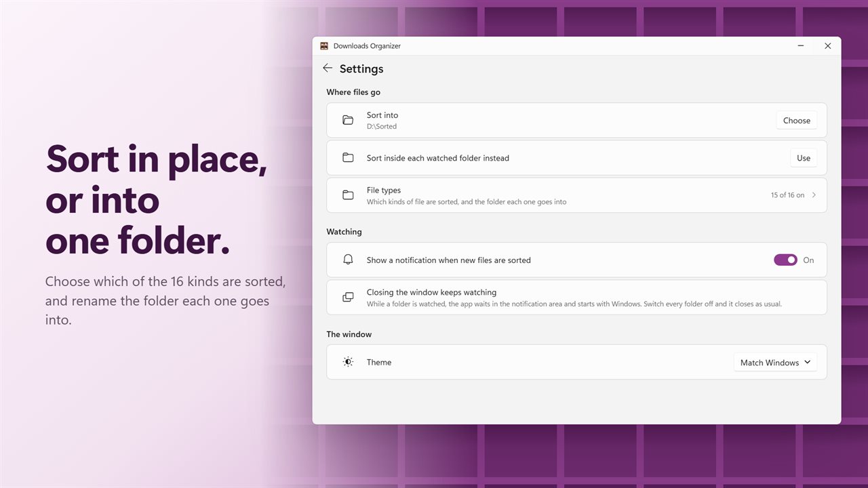The height and width of the screenshot is (488, 868).
Task: Click the folder icon beside Sort inside each watched folder
Action: 348,158
